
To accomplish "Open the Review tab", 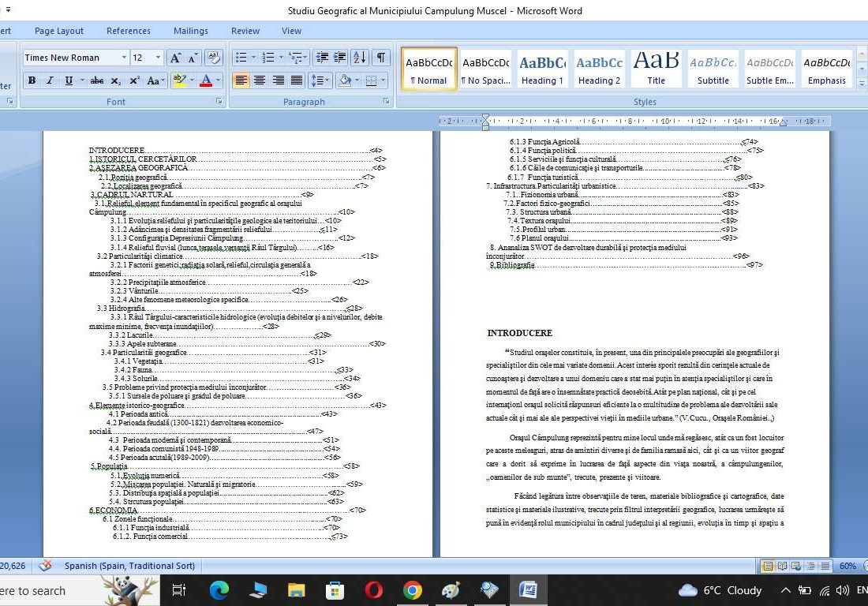I will pyautogui.click(x=245, y=31).
